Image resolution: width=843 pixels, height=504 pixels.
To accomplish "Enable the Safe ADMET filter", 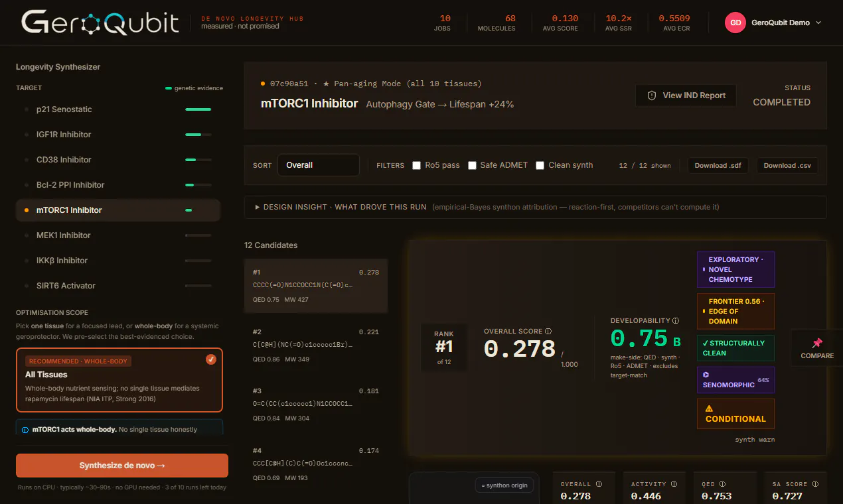I will 472,165.
